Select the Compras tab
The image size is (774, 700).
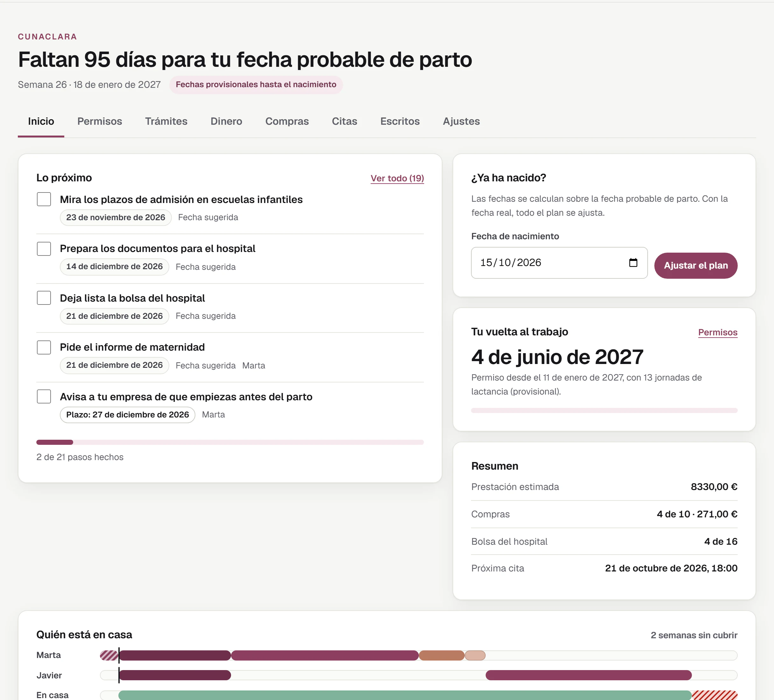287,121
